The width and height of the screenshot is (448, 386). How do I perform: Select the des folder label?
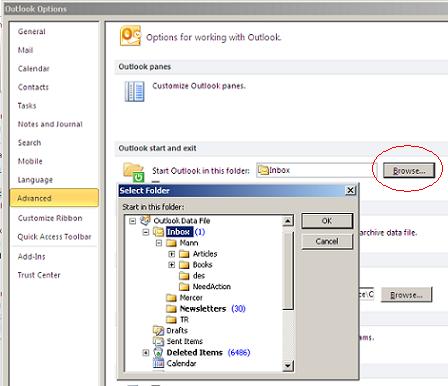pos(199,276)
